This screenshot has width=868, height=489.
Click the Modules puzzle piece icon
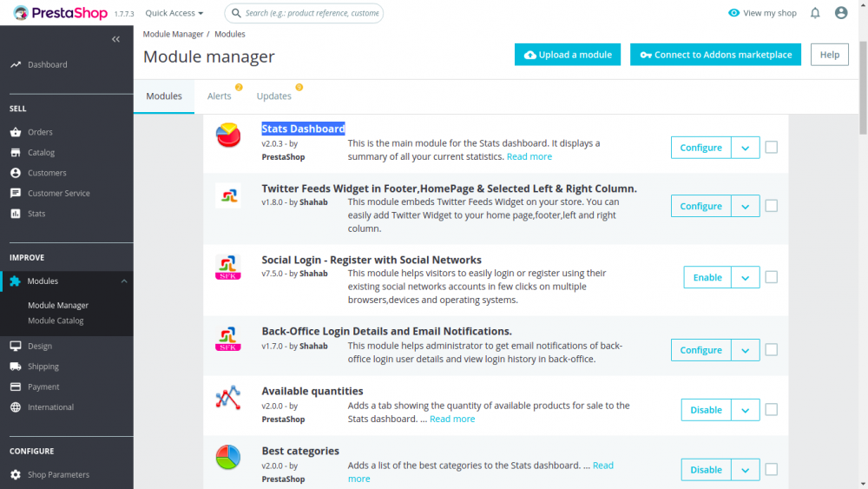click(x=15, y=281)
